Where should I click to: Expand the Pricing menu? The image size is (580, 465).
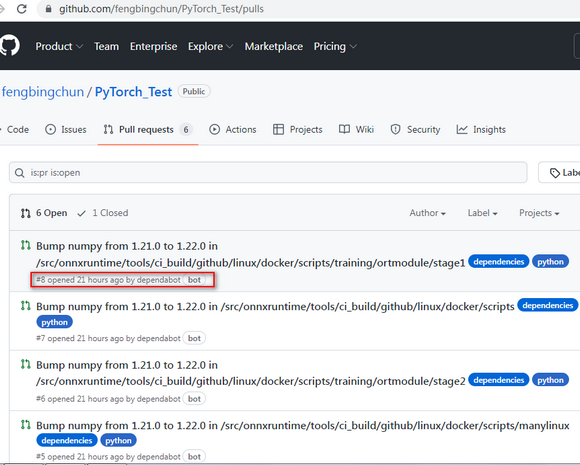(335, 46)
